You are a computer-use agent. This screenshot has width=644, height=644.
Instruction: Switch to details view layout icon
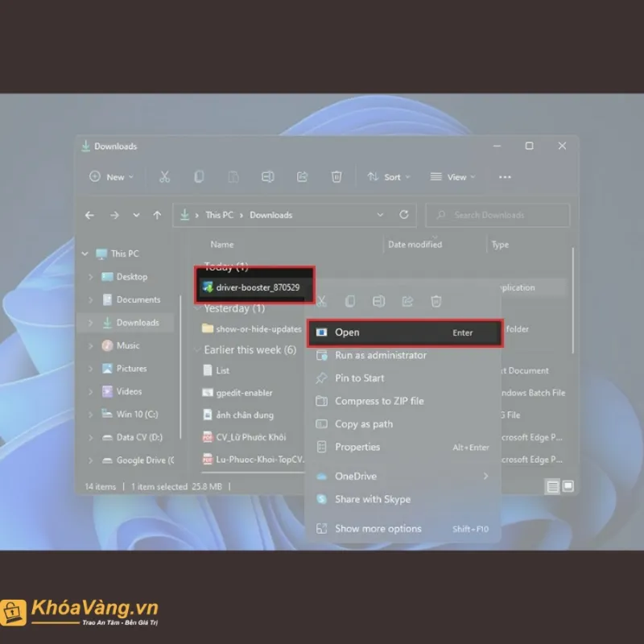point(552,486)
